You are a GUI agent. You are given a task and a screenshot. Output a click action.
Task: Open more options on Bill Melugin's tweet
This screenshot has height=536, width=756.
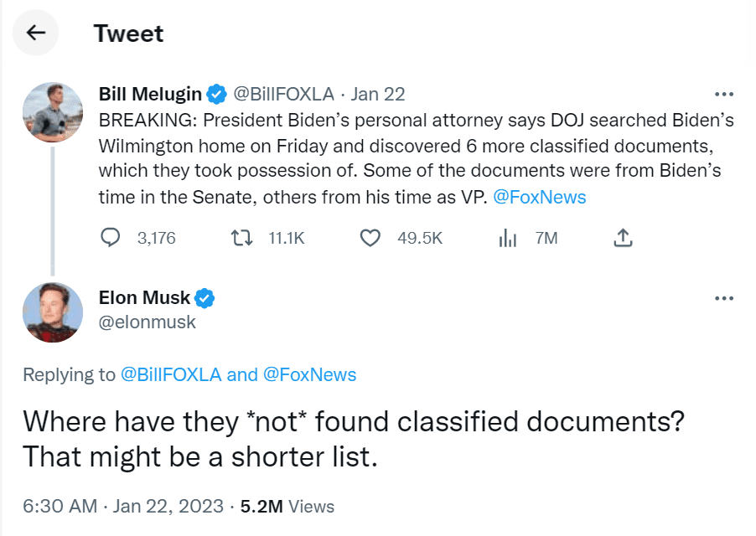click(722, 94)
